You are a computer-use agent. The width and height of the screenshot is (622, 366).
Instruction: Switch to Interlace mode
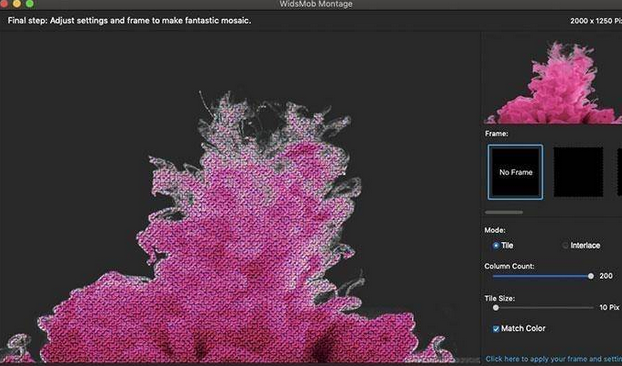click(565, 245)
